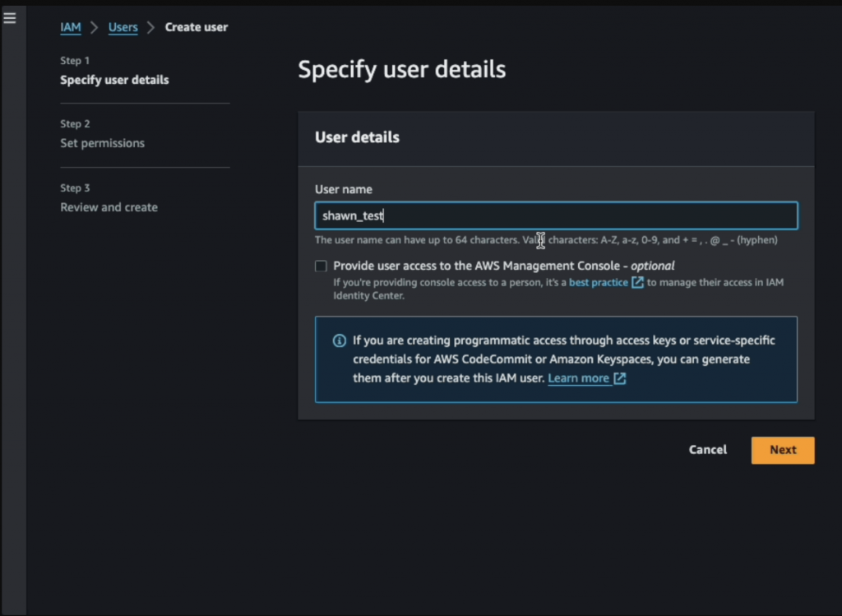Screen dimensions: 842x616
Task: Select Step 1 Specify user details
Action: (x=114, y=80)
